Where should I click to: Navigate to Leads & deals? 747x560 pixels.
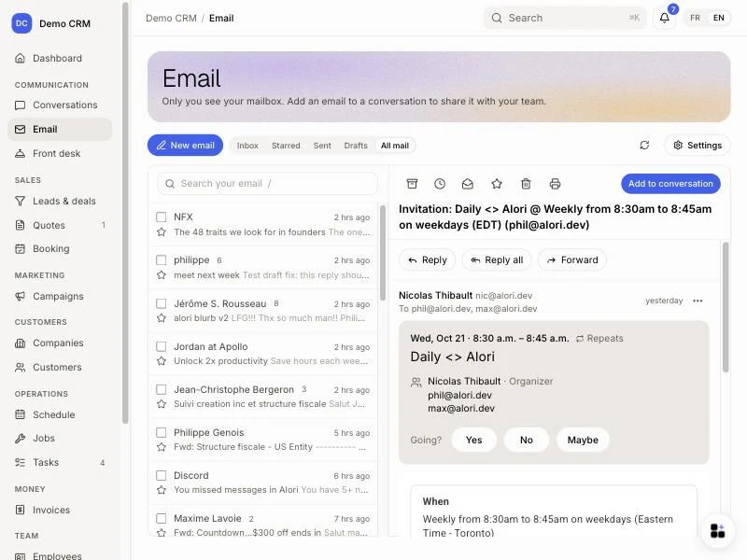tap(60, 201)
